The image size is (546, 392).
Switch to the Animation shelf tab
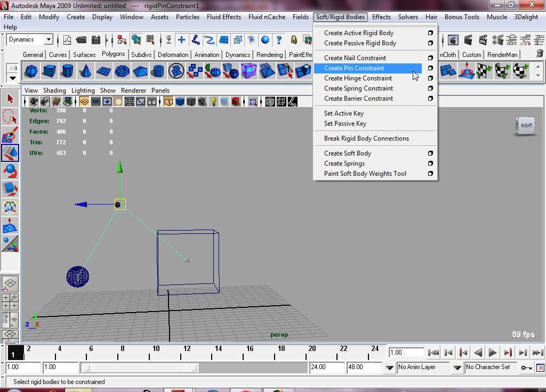tap(207, 55)
